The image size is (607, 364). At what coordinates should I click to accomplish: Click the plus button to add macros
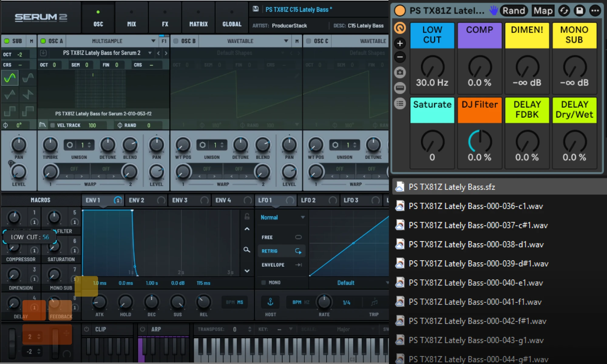click(x=400, y=43)
